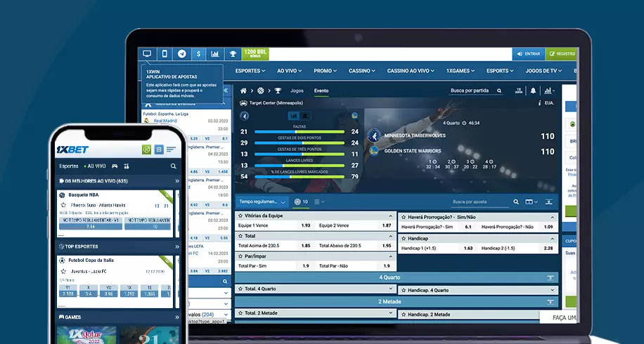Tap the phone search magnifier icon
The image size is (644, 344).
[x=174, y=166]
